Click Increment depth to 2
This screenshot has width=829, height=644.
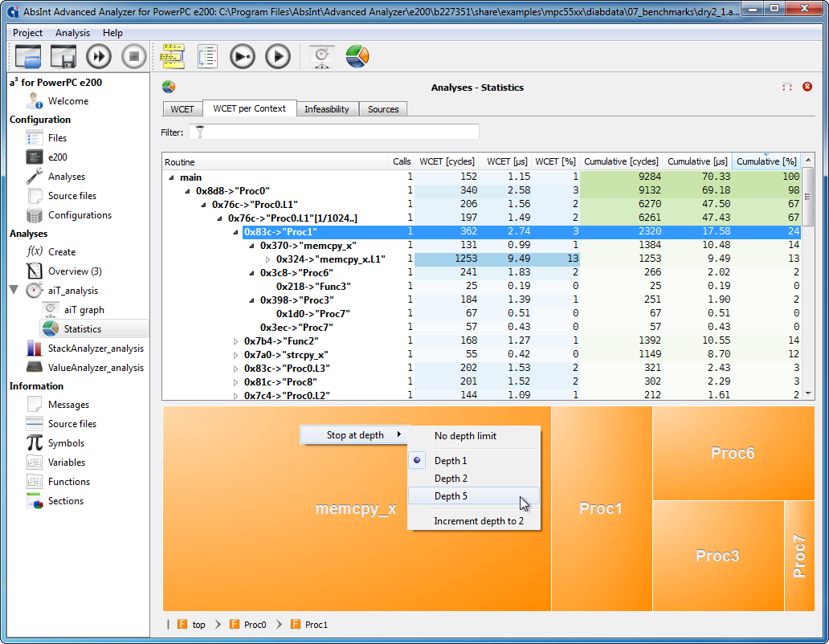pos(474,521)
